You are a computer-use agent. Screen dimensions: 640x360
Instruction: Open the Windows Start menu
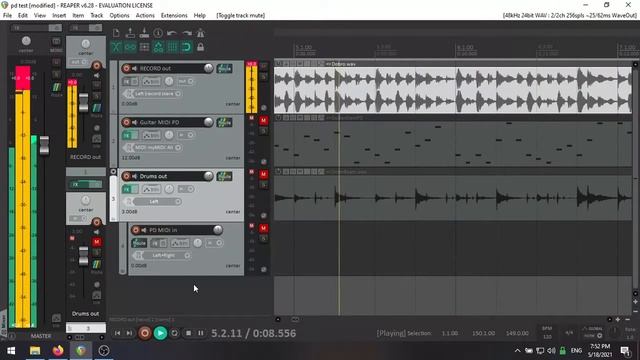(11, 351)
